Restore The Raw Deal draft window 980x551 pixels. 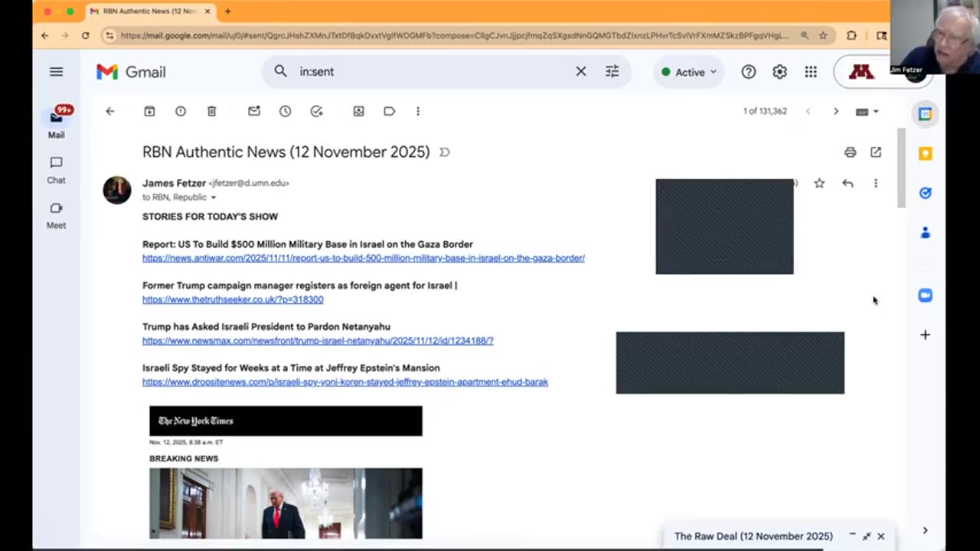point(753,536)
